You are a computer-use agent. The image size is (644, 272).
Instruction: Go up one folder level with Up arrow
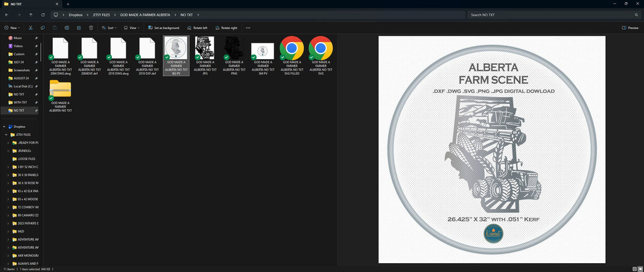[31, 14]
